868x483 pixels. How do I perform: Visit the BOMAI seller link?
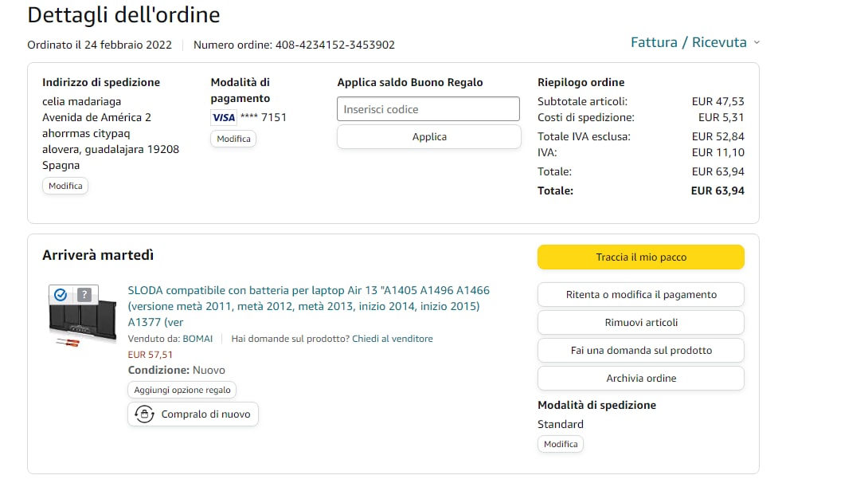click(197, 339)
